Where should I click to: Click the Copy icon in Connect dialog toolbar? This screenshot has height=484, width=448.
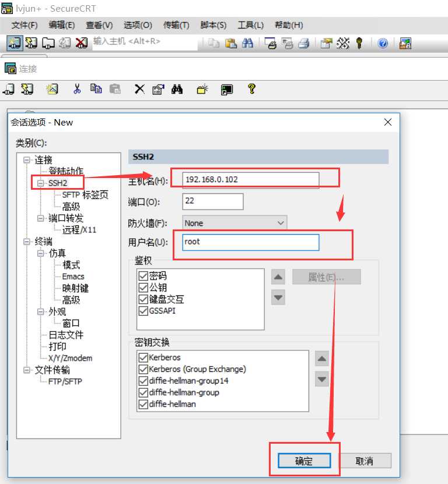pyautogui.click(x=96, y=89)
